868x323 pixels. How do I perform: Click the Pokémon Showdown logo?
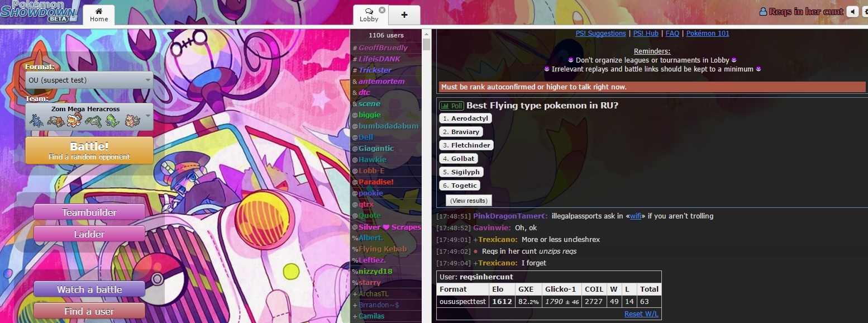[x=40, y=11]
